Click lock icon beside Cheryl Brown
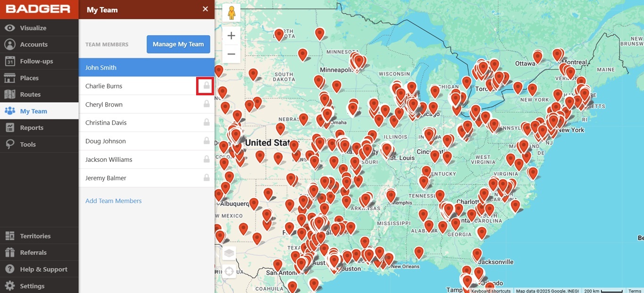The width and height of the screenshot is (644, 293). pos(206,104)
